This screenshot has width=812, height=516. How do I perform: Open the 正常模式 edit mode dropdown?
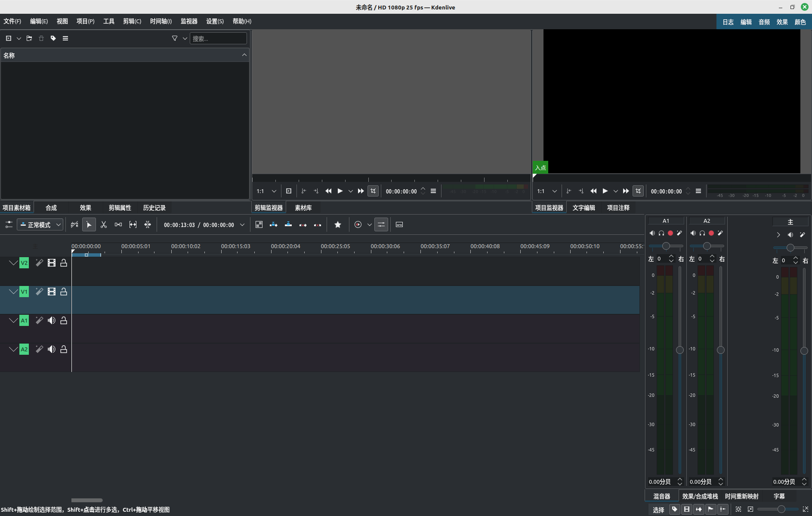pos(40,224)
